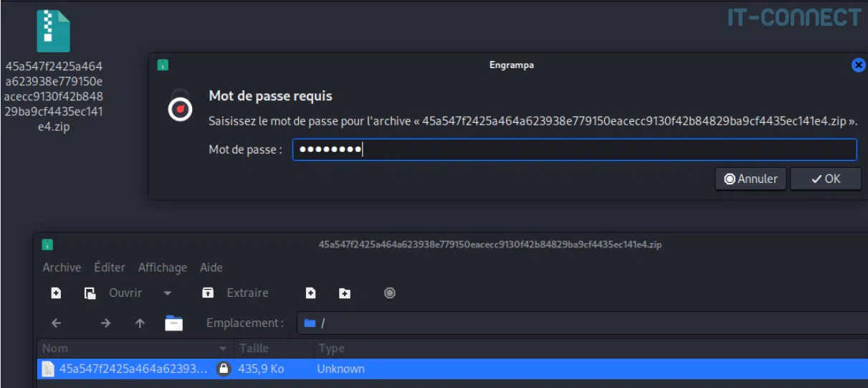The height and width of the screenshot is (388, 868).
Task: Go forward with the right arrow
Action: point(105,323)
